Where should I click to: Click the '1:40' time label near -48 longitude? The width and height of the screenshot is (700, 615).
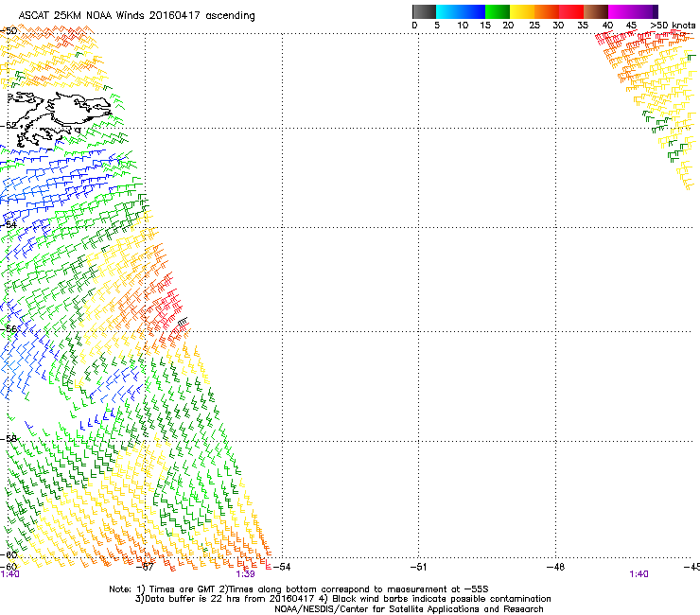click(x=639, y=574)
